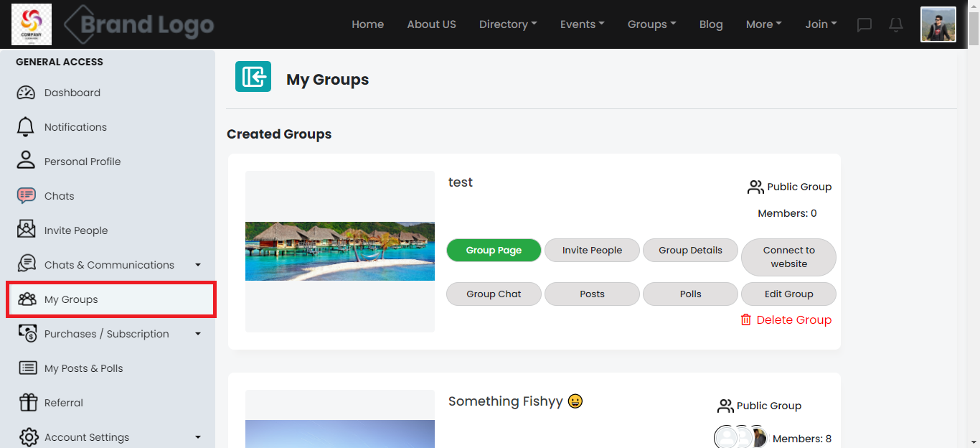Click the "Members: 8" text
The image size is (980, 448).
[x=802, y=439]
